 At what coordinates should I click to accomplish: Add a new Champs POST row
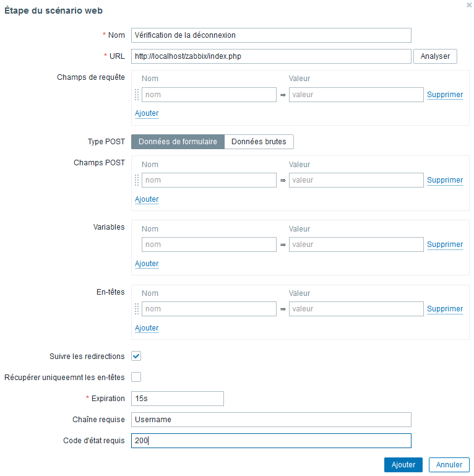point(147,199)
